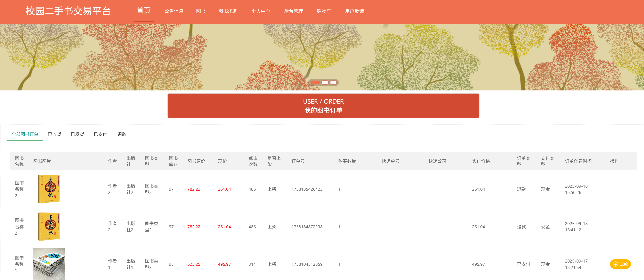Open the 图书求购 navigation page

[x=228, y=11]
